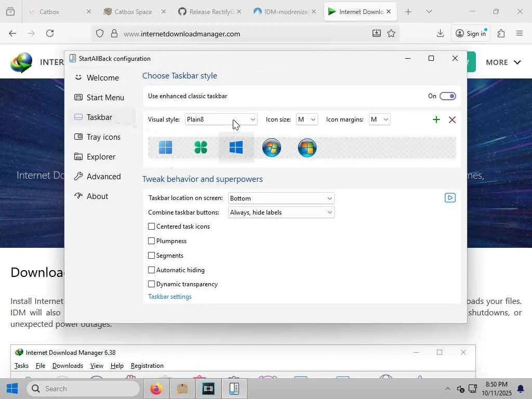This screenshot has width=532, height=399.
Task: Add a custom start button with green plus
Action: (436, 119)
